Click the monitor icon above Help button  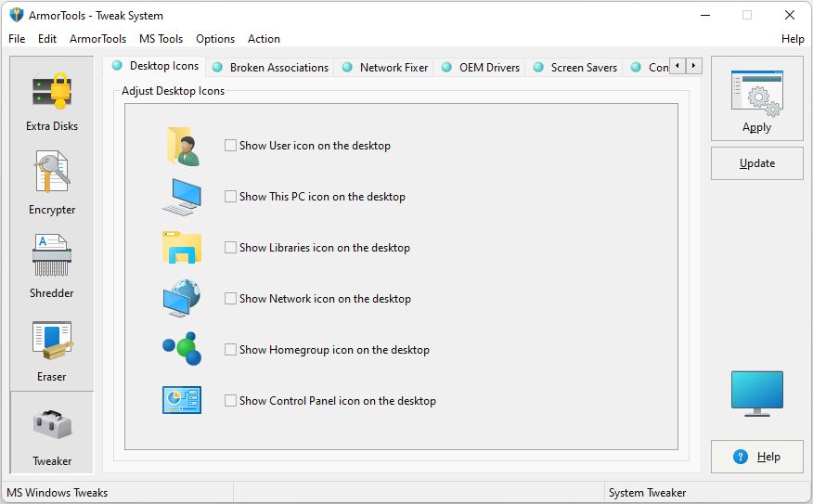(756, 393)
